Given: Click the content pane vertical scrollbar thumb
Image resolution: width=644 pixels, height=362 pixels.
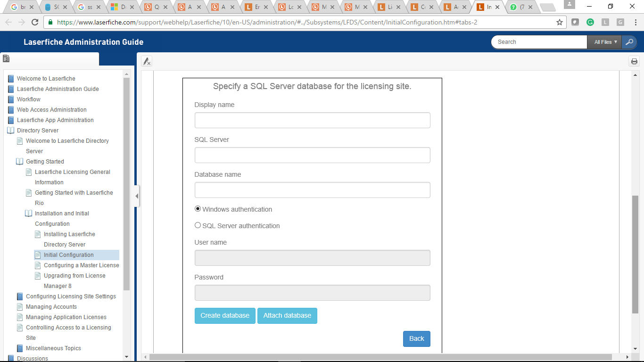Looking at the screenshot, I should (x=635, y=255).
